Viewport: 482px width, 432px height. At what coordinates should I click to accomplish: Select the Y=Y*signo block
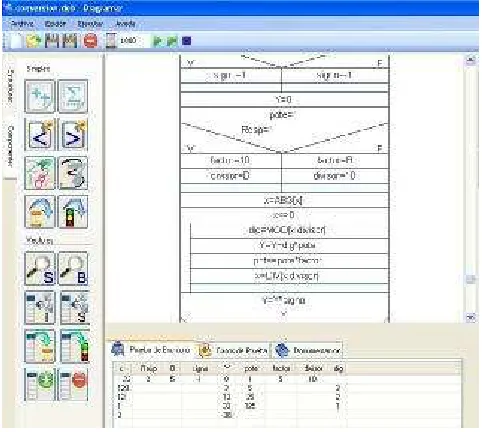pyautogui.click(x=285, y=301)
